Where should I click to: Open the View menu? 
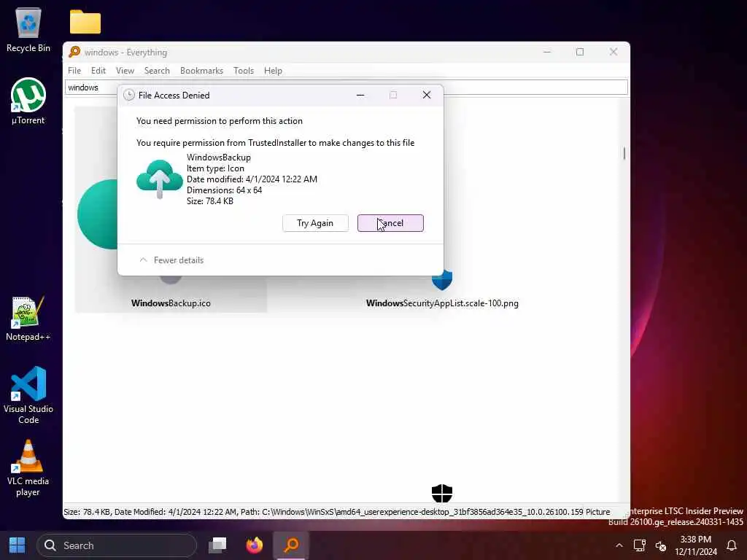click(125, 71)
